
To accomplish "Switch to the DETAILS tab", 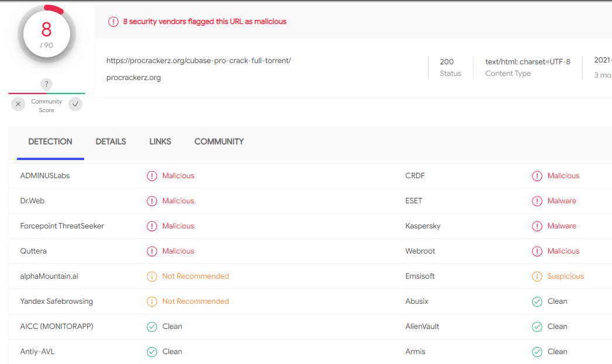I will [x=111, y=141].
